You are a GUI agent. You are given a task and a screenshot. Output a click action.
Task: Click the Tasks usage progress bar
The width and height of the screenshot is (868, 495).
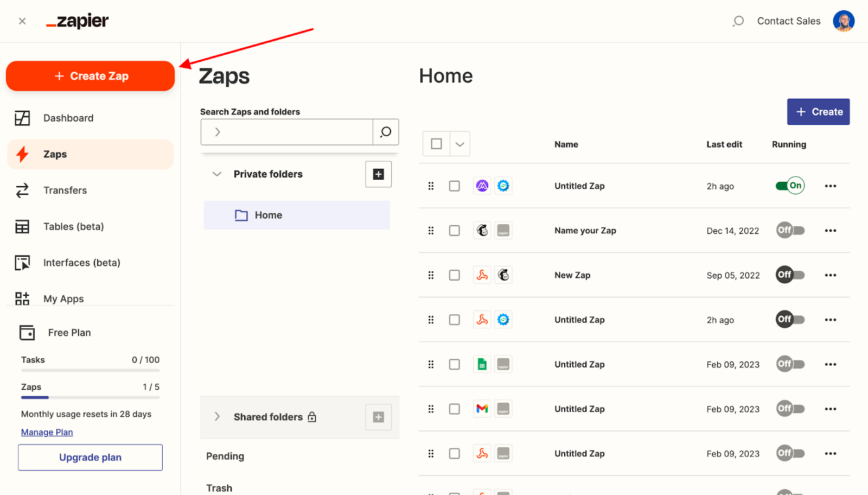click(90, 370)
